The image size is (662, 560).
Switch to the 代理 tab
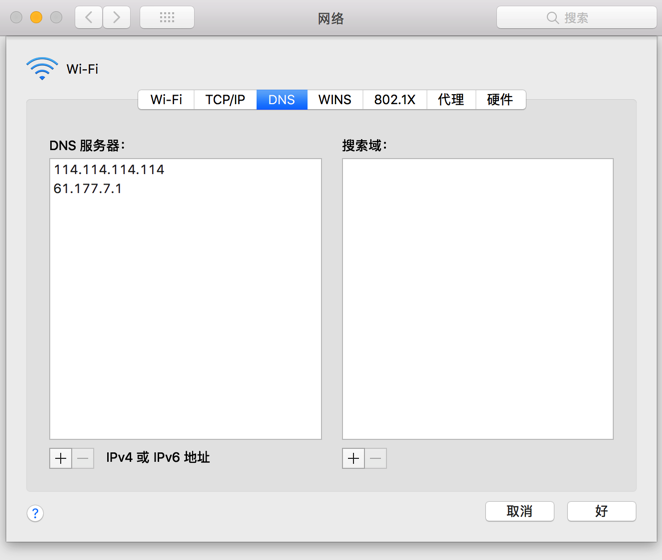tap(451, 100)
